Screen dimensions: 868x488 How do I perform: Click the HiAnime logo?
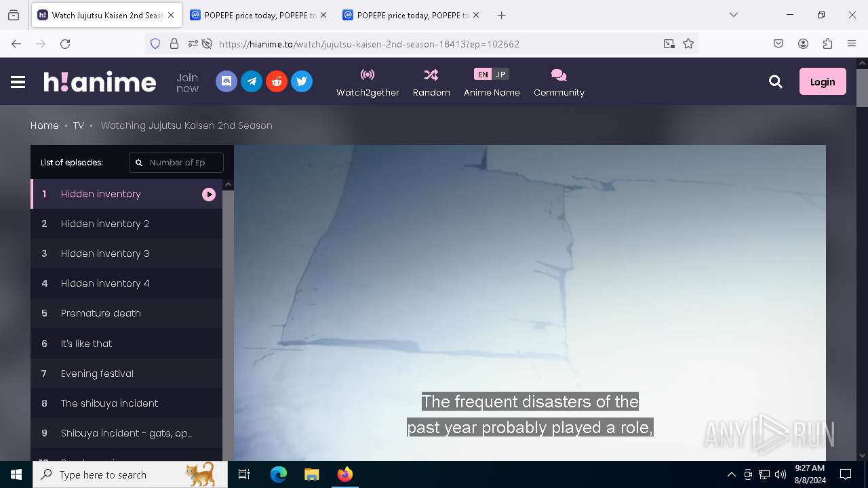click(x=100, y=82)
